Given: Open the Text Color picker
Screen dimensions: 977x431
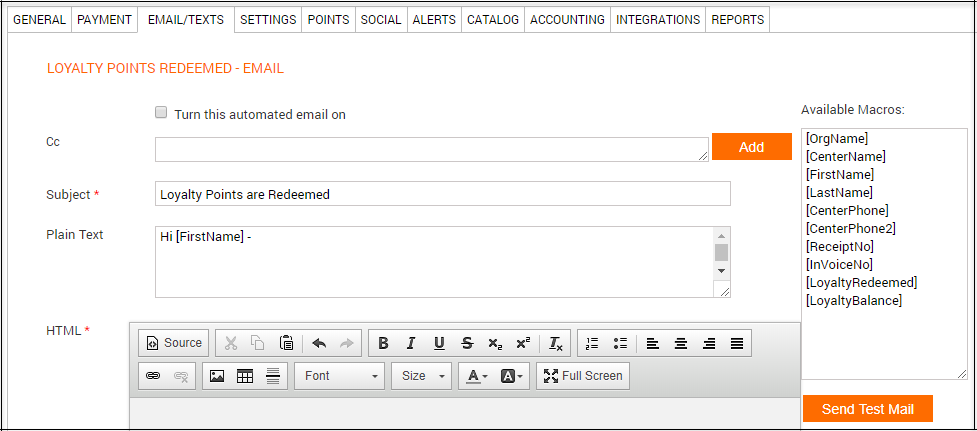Looking at the screenshot, I should tap(478, 376).
